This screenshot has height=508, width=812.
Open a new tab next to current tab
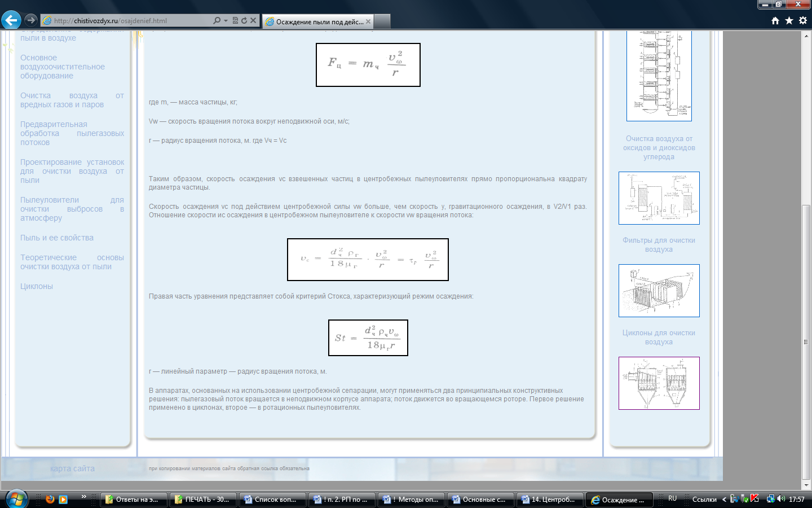coord(382,21)
